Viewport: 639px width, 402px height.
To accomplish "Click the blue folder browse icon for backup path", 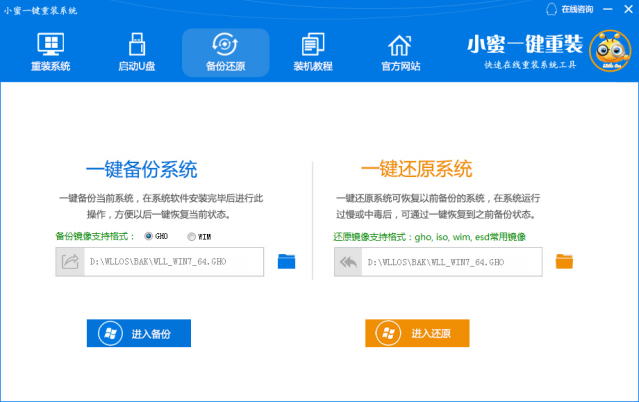I will pos(287,261).
